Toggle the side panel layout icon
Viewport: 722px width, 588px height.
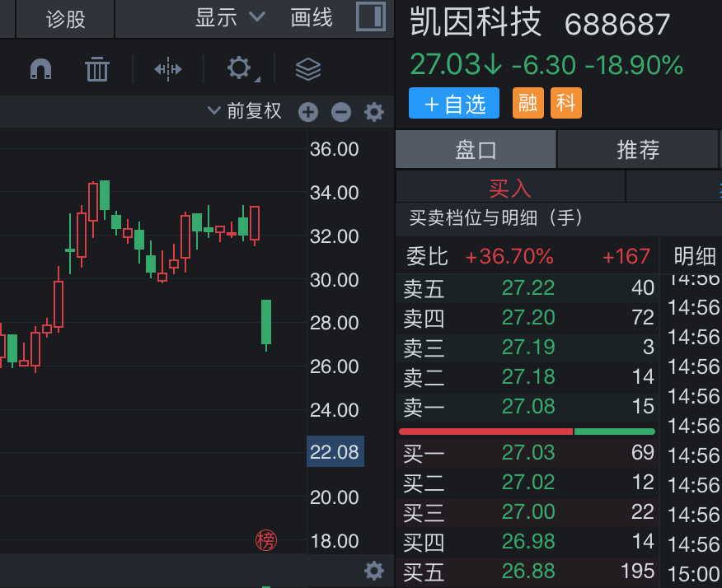click(x=371, y=16)
